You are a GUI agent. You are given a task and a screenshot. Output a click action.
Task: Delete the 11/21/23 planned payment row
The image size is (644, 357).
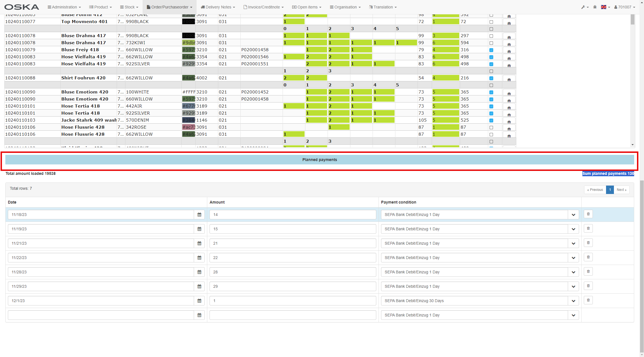(588, 243)
